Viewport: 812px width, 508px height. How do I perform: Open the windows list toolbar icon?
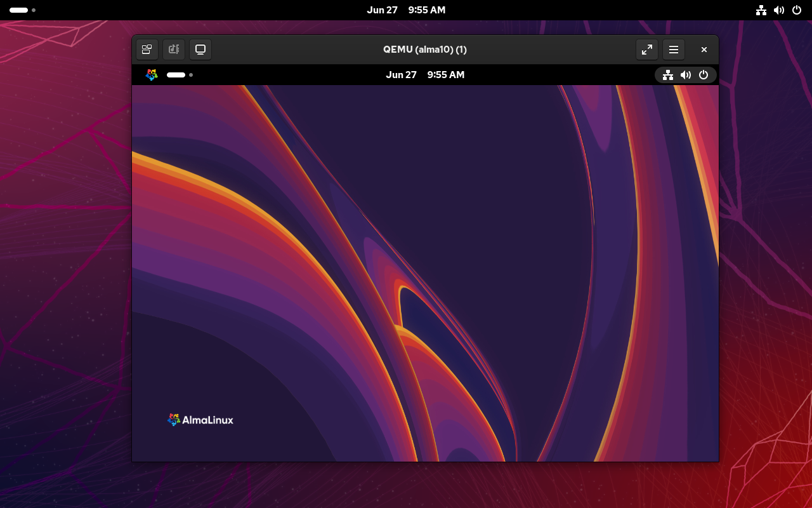pyautogui.click(x=147, y=50)
